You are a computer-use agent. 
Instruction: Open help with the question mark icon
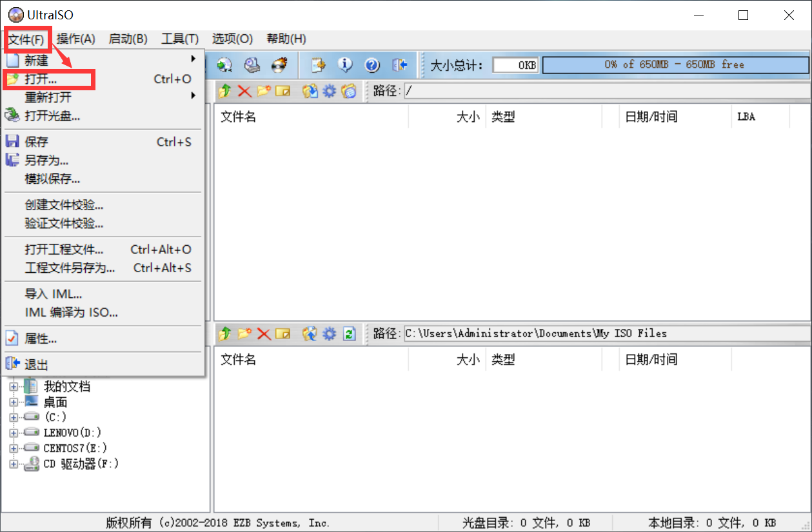click(372, 65)
